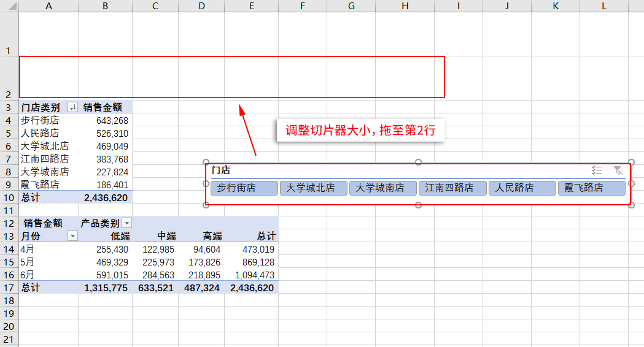Click cell with 步行街店 in column A
The width and height of the screenshot is (644, 347).
coord(40,120)
